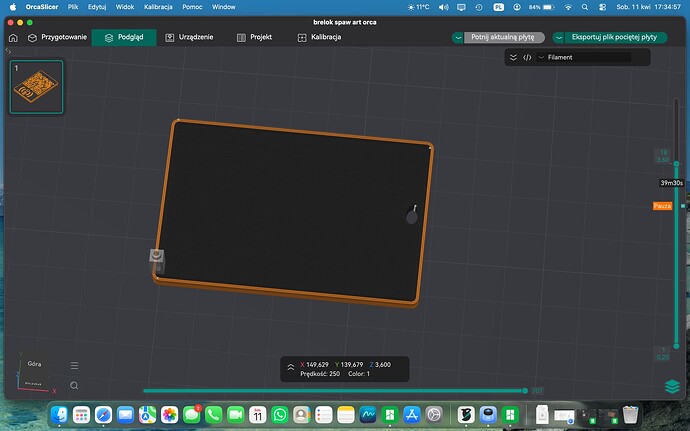Image resolution: width=690 pixels, height=431 pixels.
Task: Click the magnifier search icon in viewport
Action: click(74, 386)
